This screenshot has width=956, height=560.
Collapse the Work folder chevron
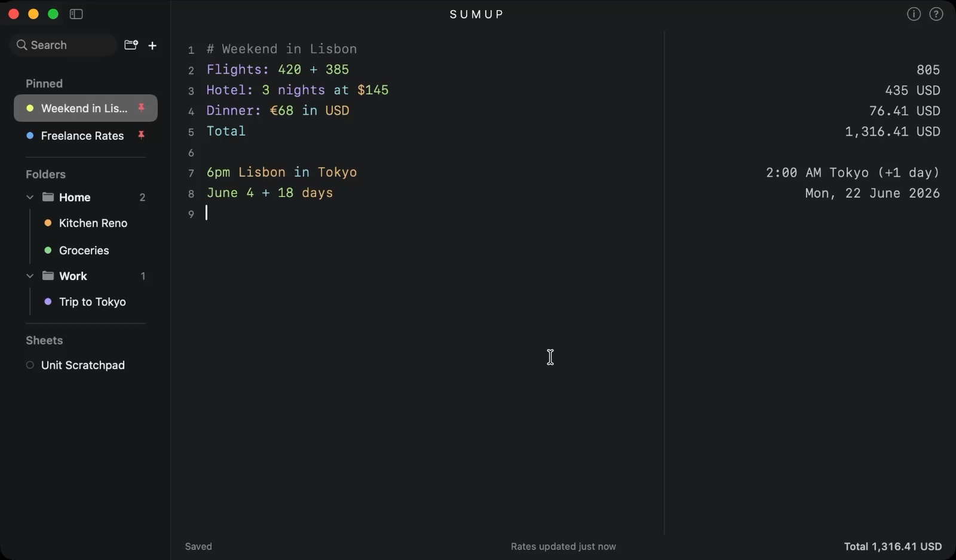point(30,276)
